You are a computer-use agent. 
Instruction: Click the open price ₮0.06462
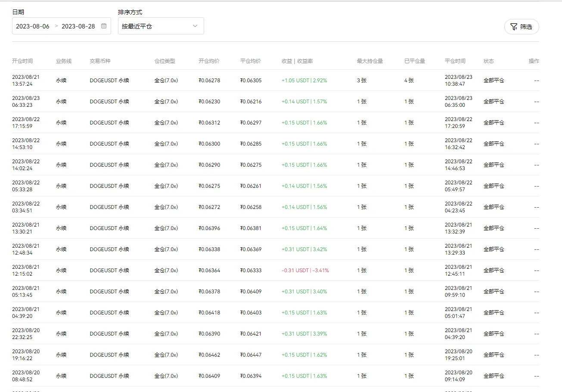click(209, 355)
